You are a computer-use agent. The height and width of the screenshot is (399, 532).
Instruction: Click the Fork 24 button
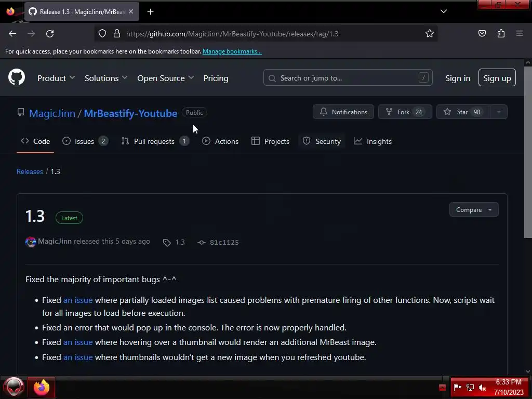click(405, 112)
